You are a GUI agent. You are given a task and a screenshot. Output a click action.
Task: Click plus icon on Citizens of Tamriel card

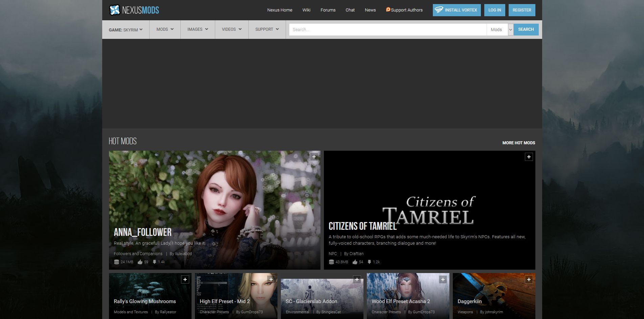529,157
